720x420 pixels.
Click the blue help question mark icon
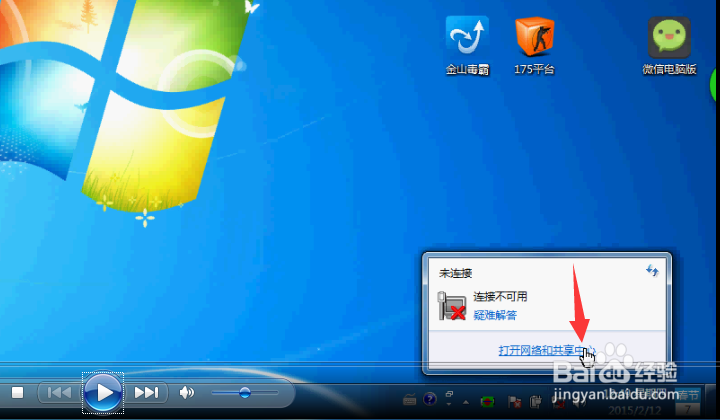429,399
